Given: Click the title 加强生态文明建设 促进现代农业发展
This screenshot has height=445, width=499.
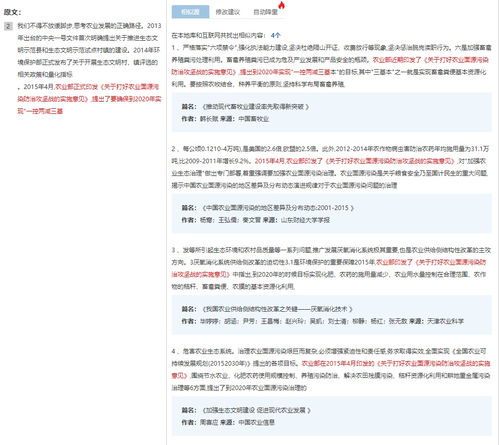Looking at the screenshot, I should coord(256,410).
